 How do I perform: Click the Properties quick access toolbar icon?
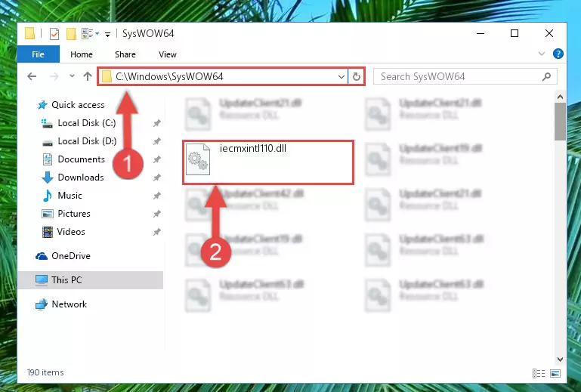(54, 34)
